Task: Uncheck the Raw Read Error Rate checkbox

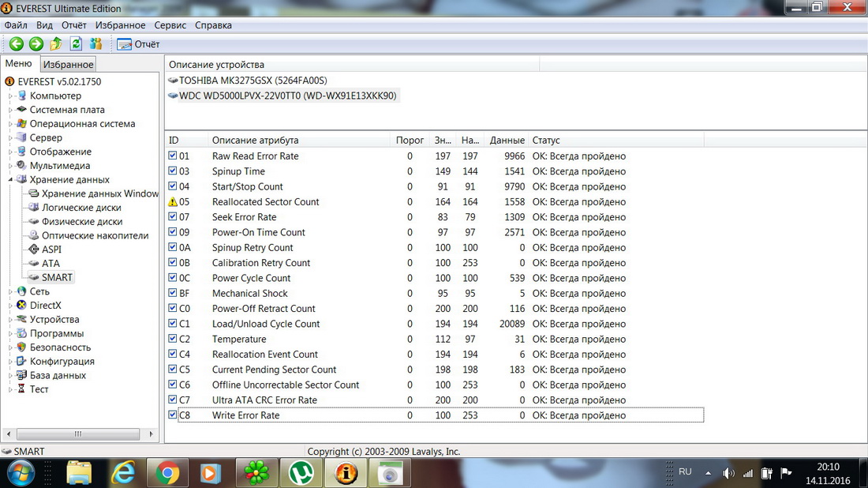Action: (x=173, y=156)
